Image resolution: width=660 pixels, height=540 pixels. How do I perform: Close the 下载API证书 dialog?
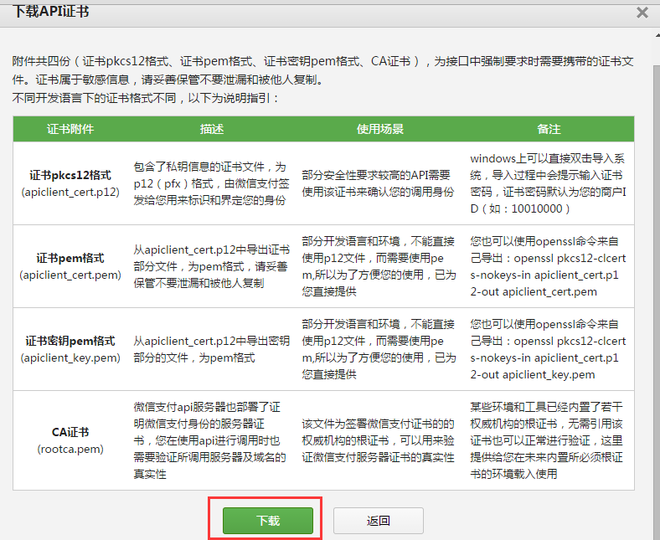[x=642, y=12]
